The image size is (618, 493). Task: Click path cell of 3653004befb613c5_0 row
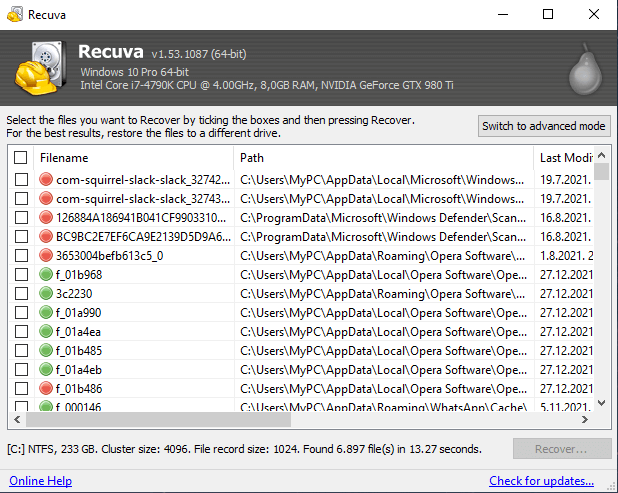(x=383, y=256)
